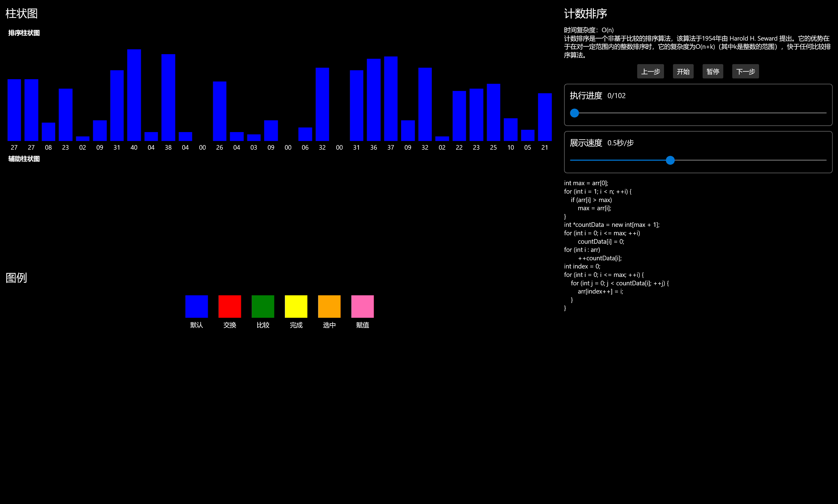Click the yellow 完成 legend swatch
Image resolution: width=838 pixels, height=504 pixels.
(x=296, y=306)
